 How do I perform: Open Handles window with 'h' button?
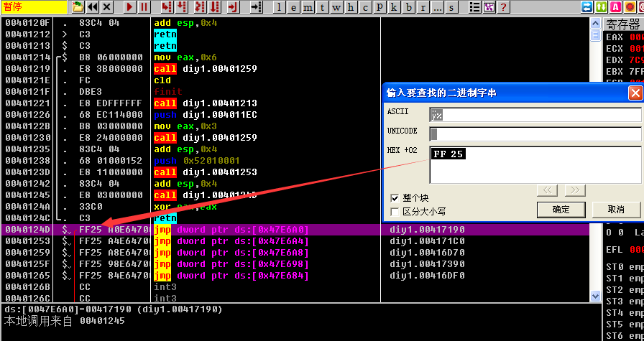tap(351, 7)
